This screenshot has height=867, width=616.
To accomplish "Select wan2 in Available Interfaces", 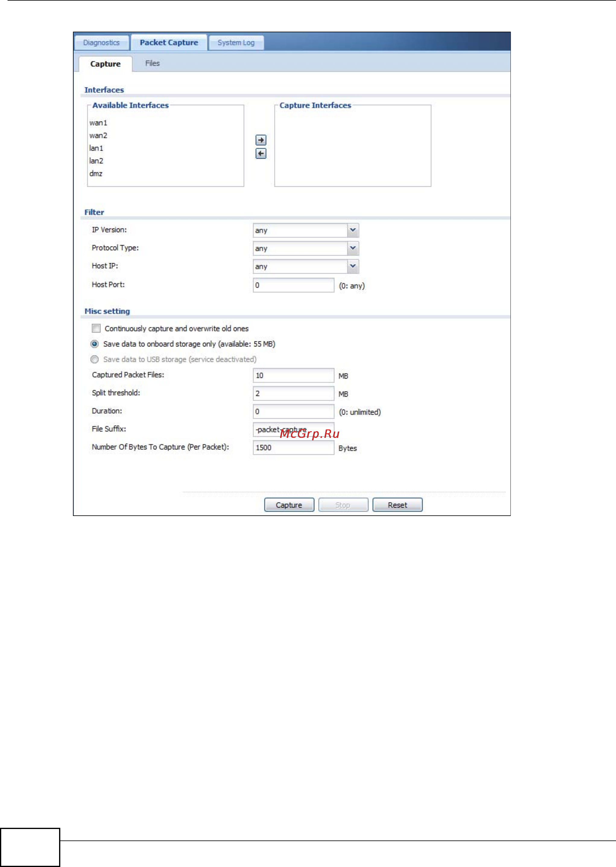I will point(98,135).
